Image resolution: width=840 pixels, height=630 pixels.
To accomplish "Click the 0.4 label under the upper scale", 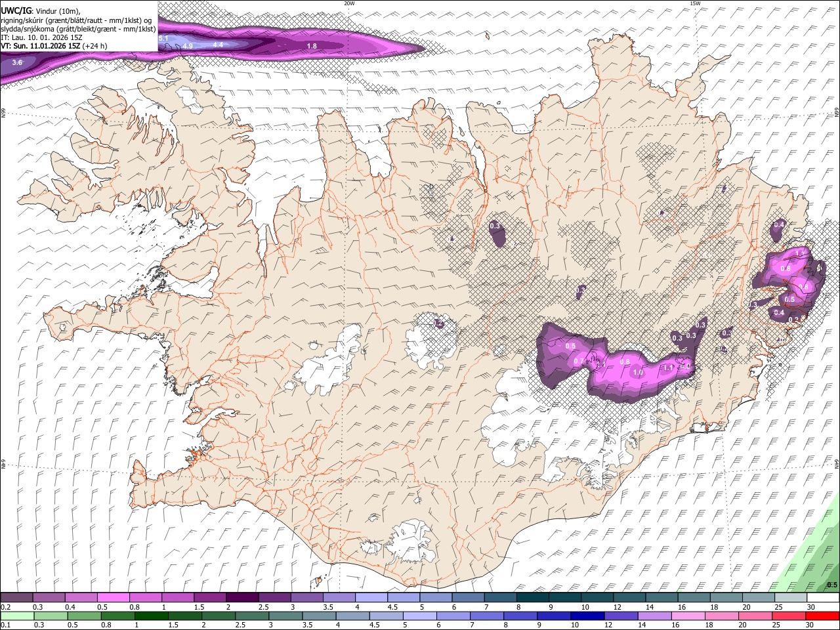I will [x=70, y=607].
